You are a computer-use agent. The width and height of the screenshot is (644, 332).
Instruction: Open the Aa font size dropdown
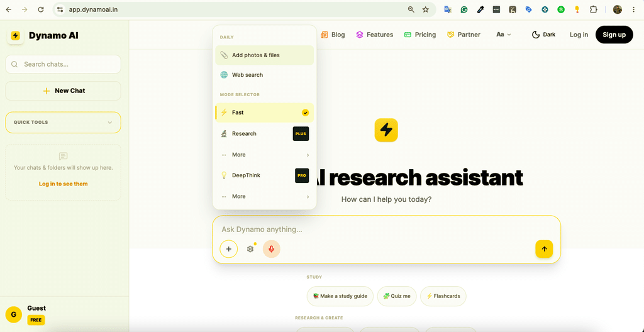504,35
